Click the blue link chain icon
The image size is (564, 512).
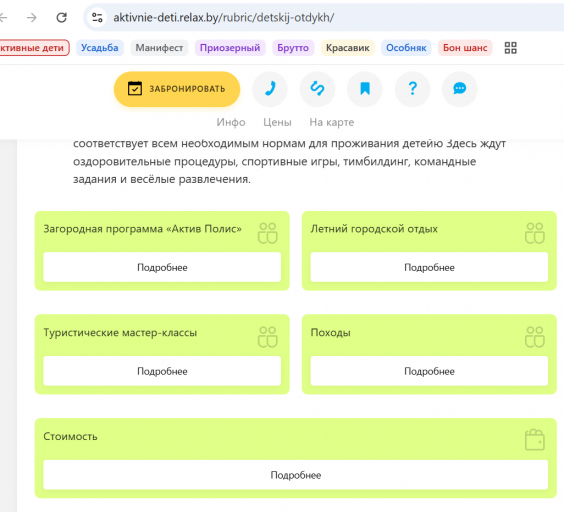coord(317,89)
